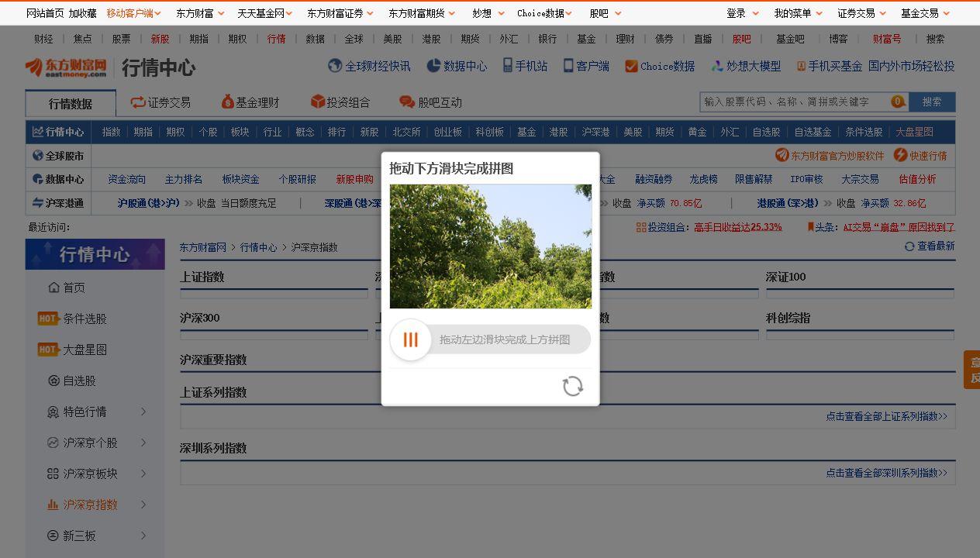Open 数据中心 pie chart icon
980x558 pixels.
pos(433,66)
